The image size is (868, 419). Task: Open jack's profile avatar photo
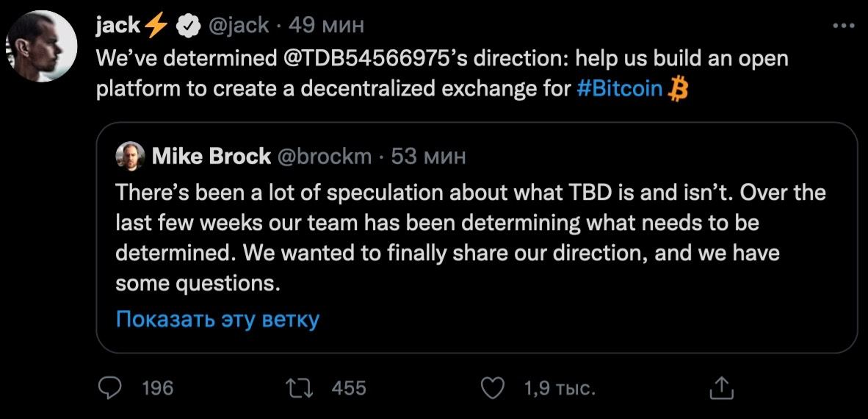click(x=42, y=46)
